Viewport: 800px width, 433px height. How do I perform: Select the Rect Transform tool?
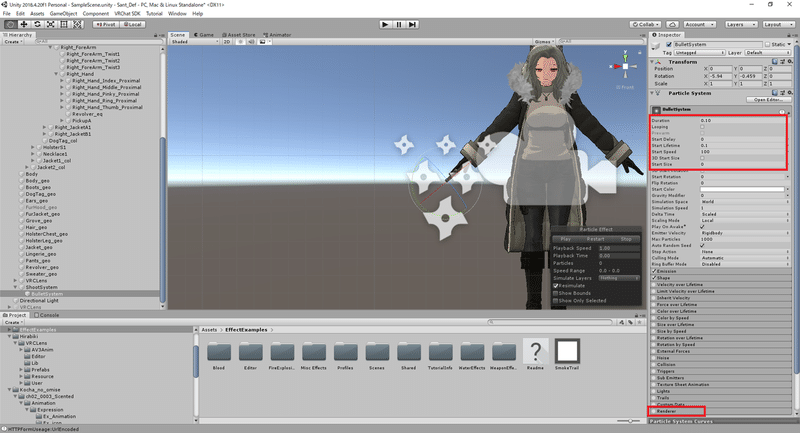(x=64, y=24)
